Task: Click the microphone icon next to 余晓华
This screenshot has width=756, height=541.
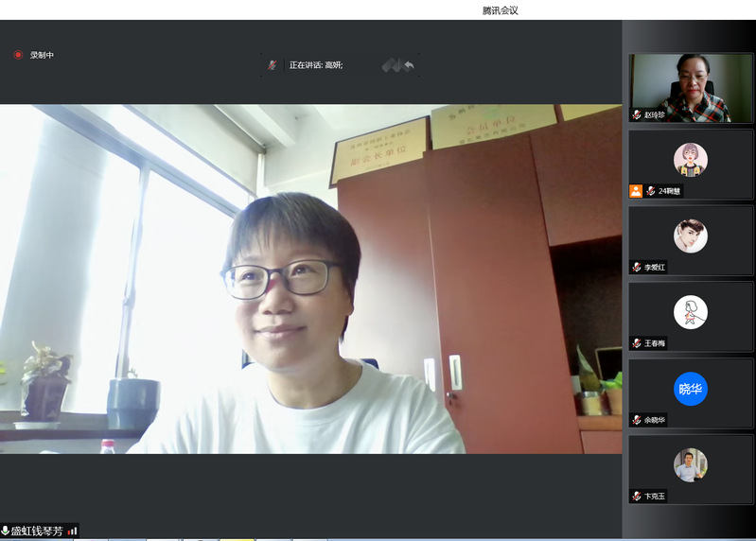Action: click(x=637, y=419)
